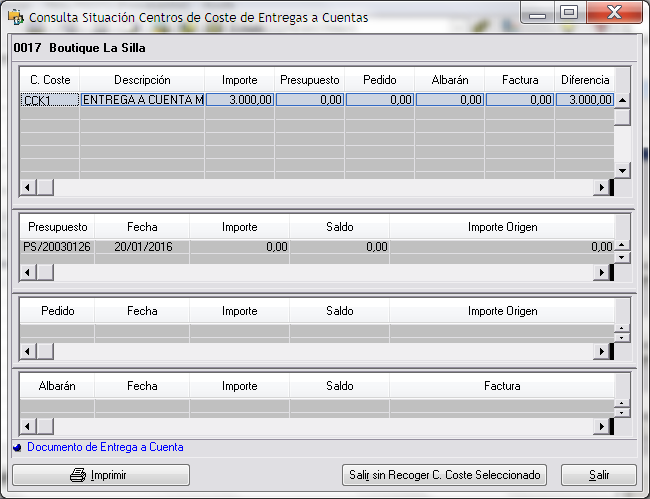
Task: Open Documento de Entrega a Cuenta link
Action: click(x=105, y=447)
